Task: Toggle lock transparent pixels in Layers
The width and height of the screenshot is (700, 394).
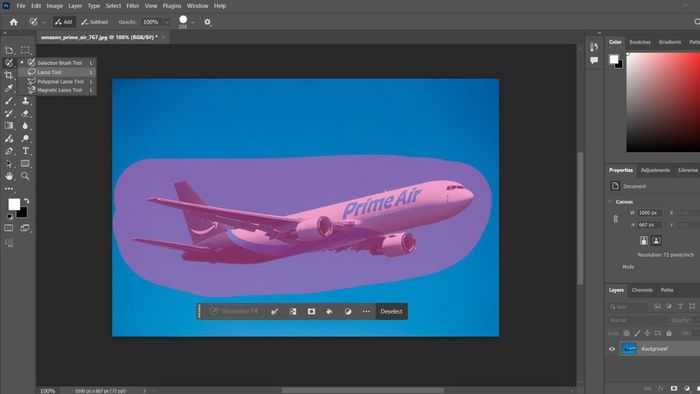Action: point(626,333)
